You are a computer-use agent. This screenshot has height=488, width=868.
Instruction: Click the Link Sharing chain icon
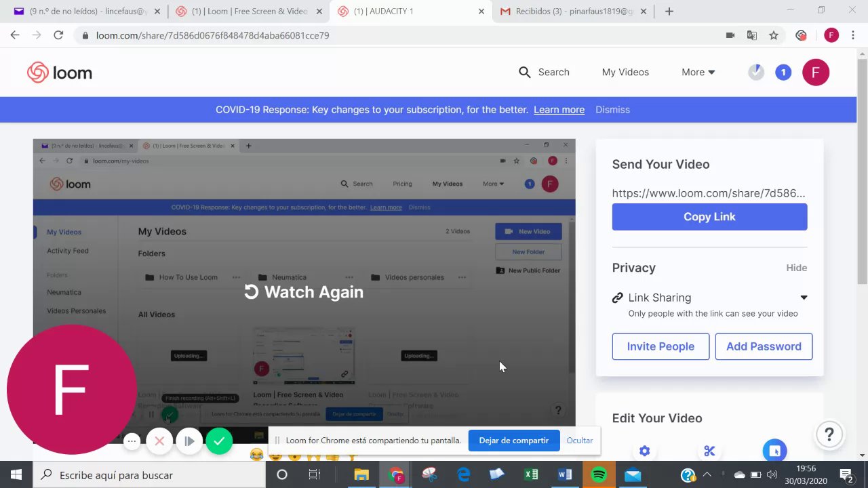pyautogui.click(x=617, y=298)
